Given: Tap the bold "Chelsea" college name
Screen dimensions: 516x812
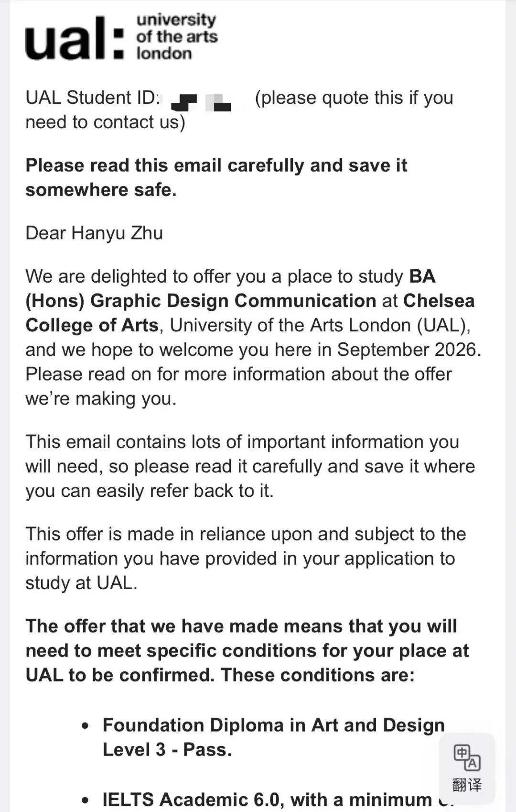Looking at the screenshot, I should pos(439,301).
